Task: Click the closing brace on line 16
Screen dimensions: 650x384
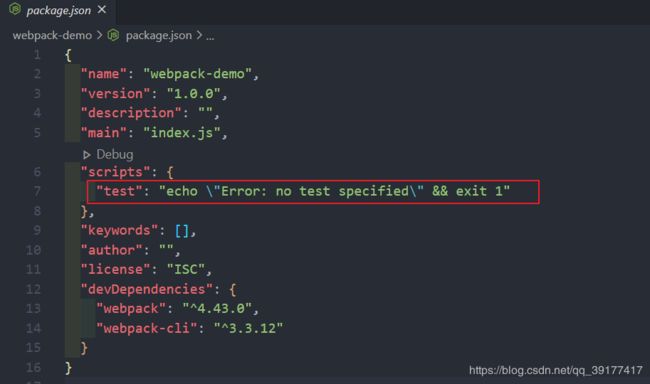Action: (68, 368)
